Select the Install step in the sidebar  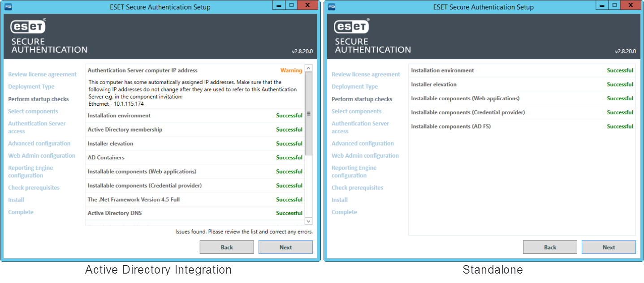click(16, 200)
